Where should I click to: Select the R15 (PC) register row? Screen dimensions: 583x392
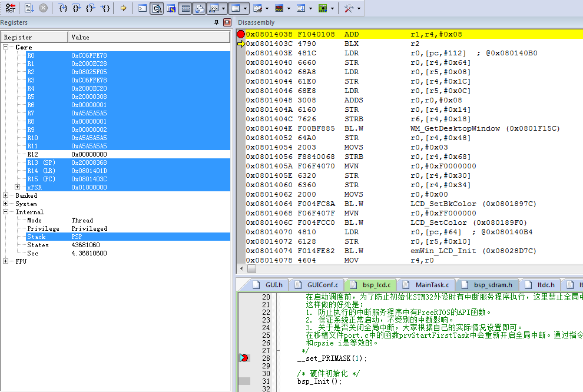pyautogui.click(x=128, y=179)
